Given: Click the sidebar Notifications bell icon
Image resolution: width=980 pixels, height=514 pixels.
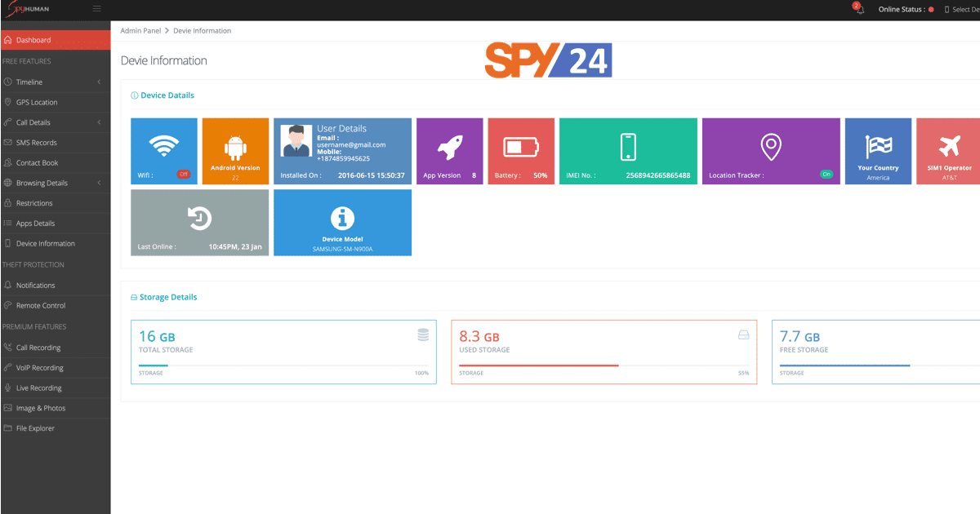Looking at the screenshot, I should [x=7, y=286].
